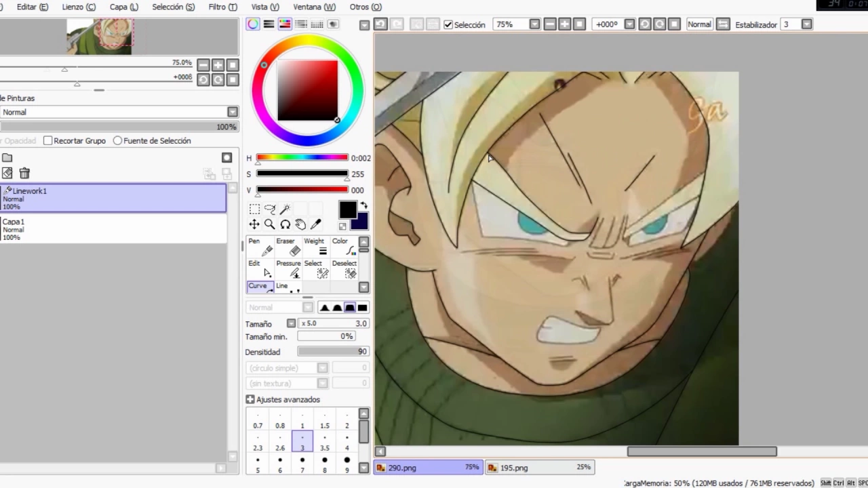The image size is (868, 488).
Task: Choose the Deselect linework tool
Action: [343, 269]
